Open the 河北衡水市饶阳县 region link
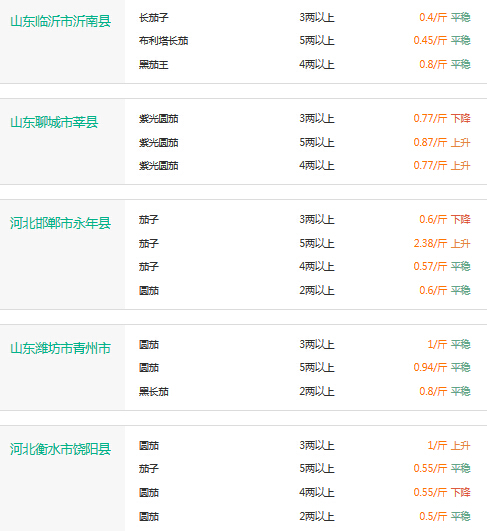487x531 pixels. (x=61, y=449)
